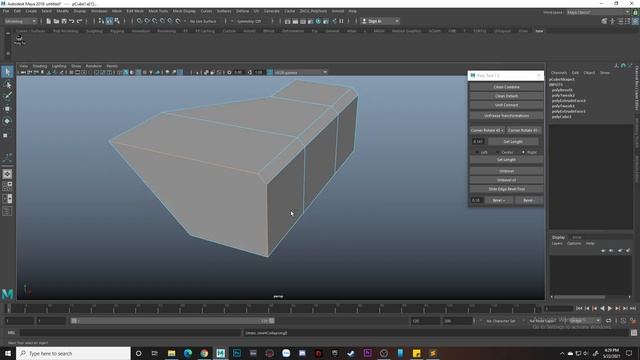
Task: Switch to the Poly Modeling shelf tab
Action: [65, 31]
